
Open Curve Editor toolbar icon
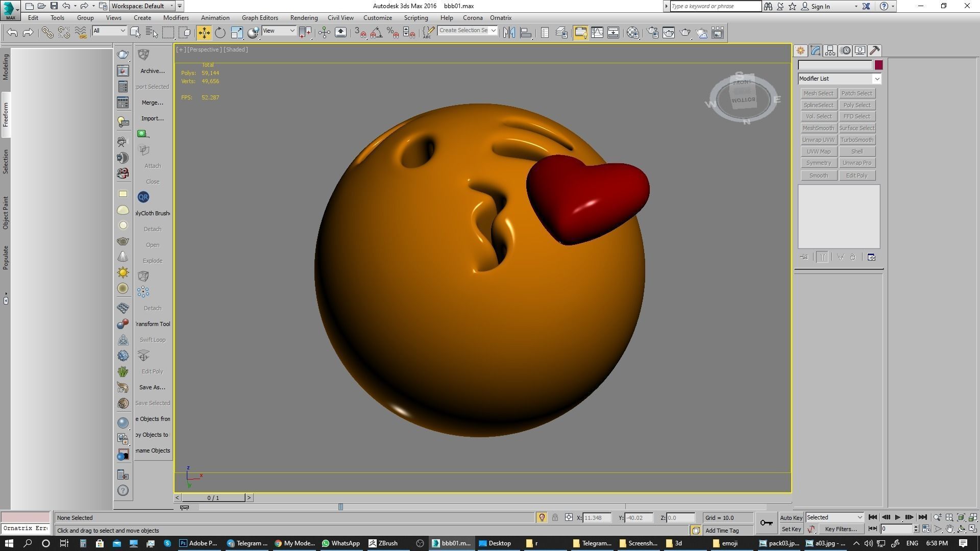pos(597,33)
